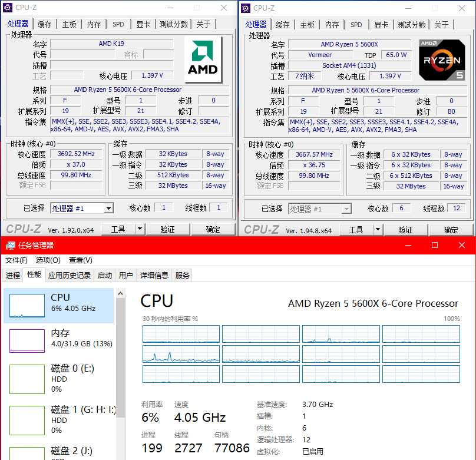This screenshot has height=460, width=476.
Task: Click the sidebar scrollbar up arrow in Task Manager
Action: click(121, 293)
